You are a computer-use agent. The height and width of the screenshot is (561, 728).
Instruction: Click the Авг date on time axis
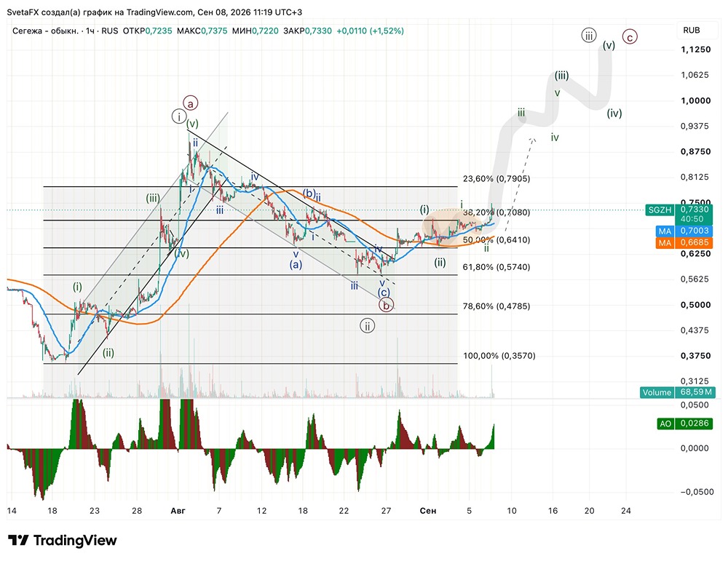click(178, 511)
